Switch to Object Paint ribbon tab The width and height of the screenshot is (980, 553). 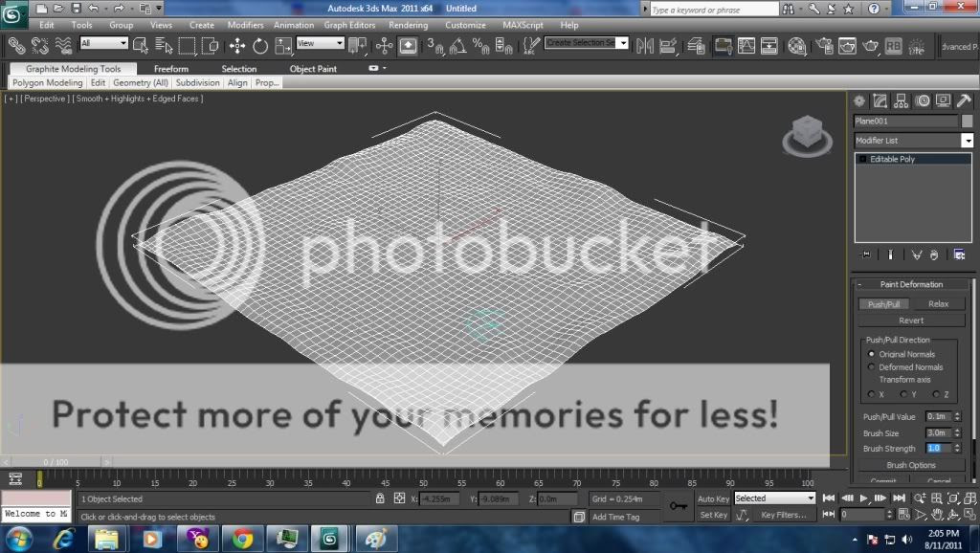tap(313, 69)
